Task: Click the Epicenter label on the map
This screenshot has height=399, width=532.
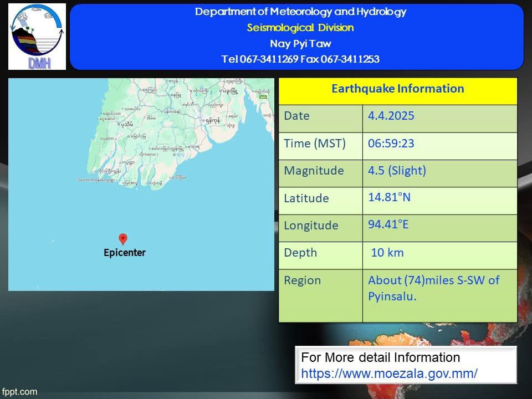Action: pyautogui.click(x=125, y=253)
